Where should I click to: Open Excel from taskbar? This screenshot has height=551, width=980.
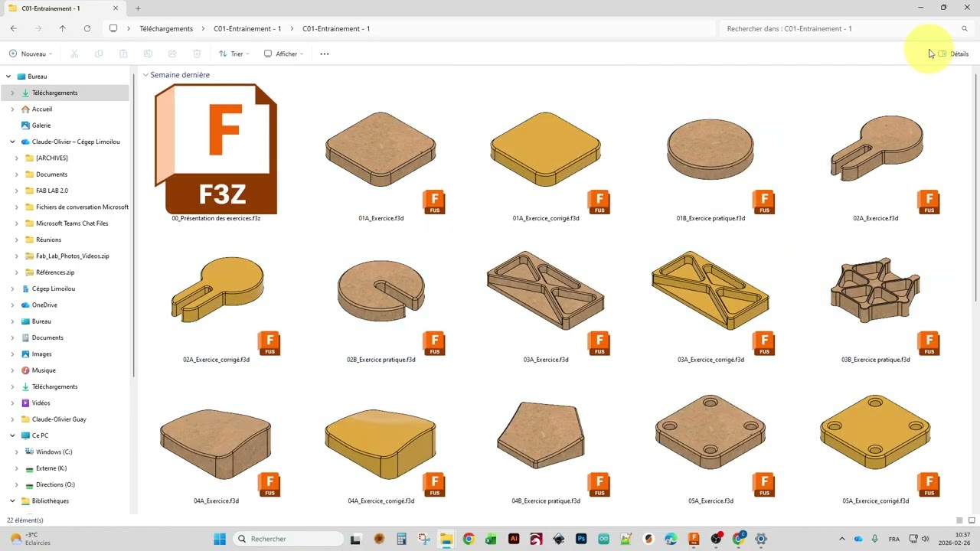(x=491, y=539)
